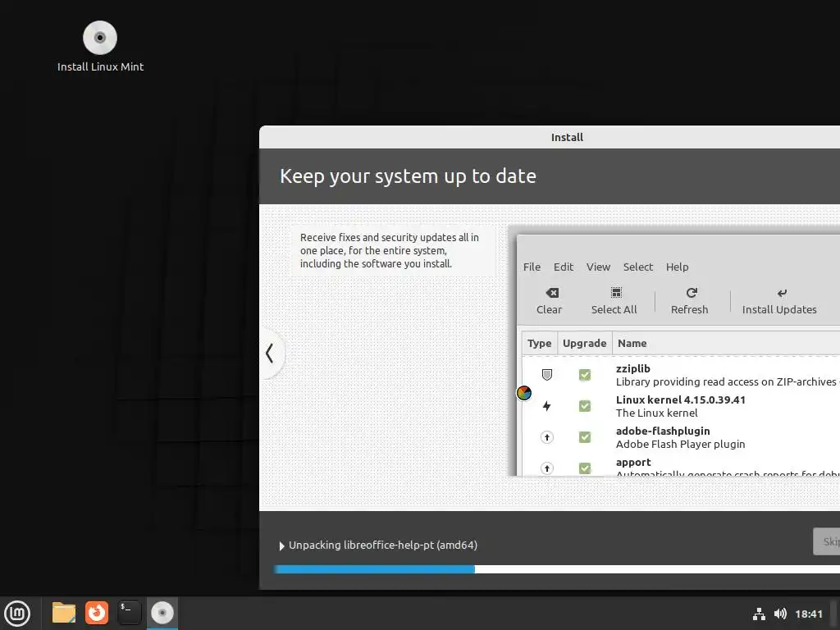The image size is (840, 630).
Task: Click the adobe-flashplugin package name
Action: click(663, 431)
